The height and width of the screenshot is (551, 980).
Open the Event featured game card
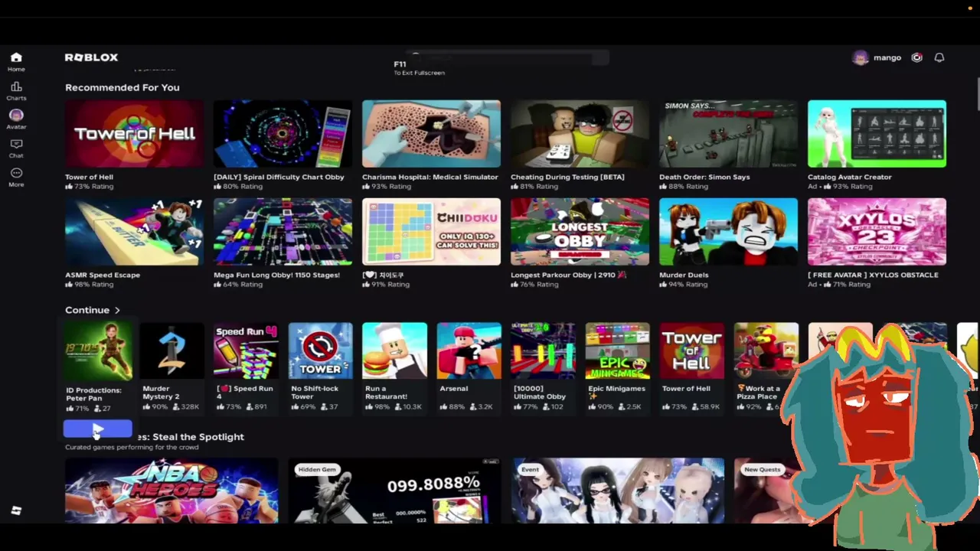[617, 491]
